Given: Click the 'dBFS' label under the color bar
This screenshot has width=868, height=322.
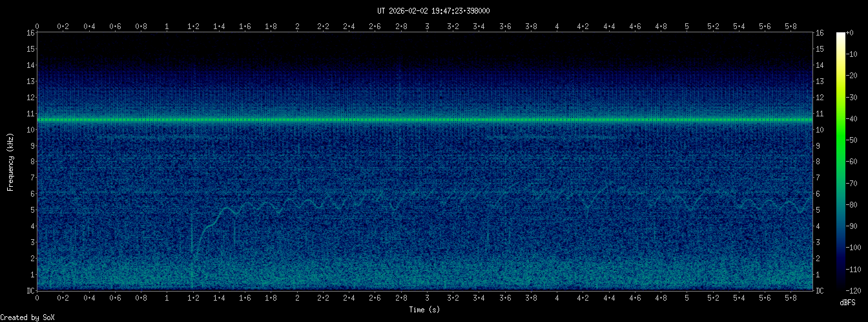Looking at the screenshot, I should (849, 303).
